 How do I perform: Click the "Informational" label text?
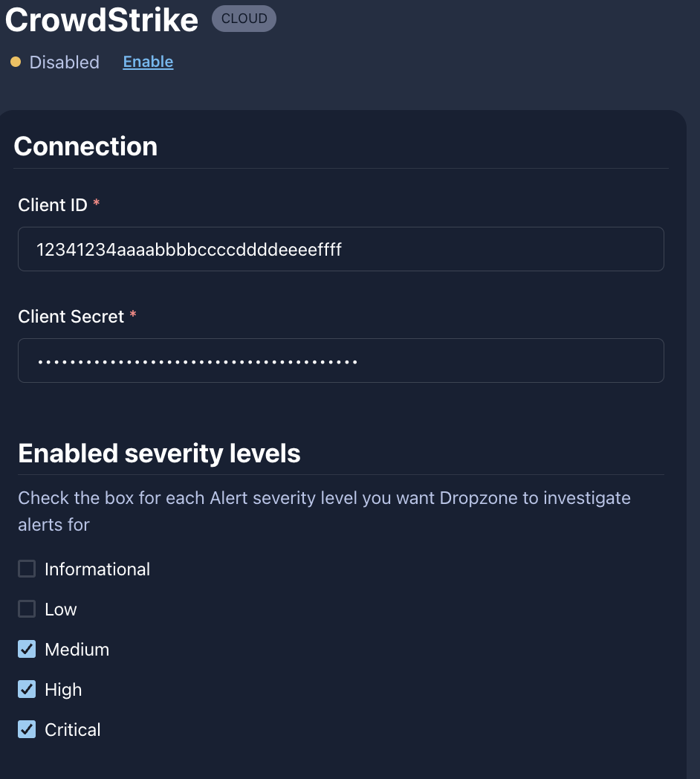point(97,569)
